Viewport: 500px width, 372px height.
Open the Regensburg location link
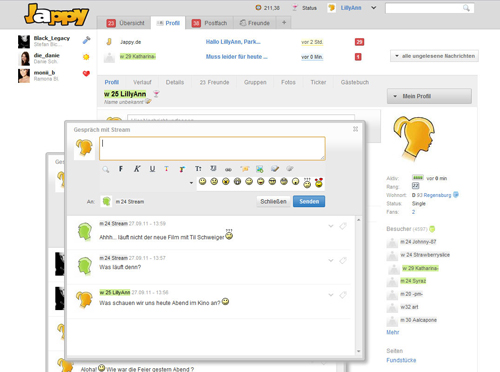tap(437, 195)
